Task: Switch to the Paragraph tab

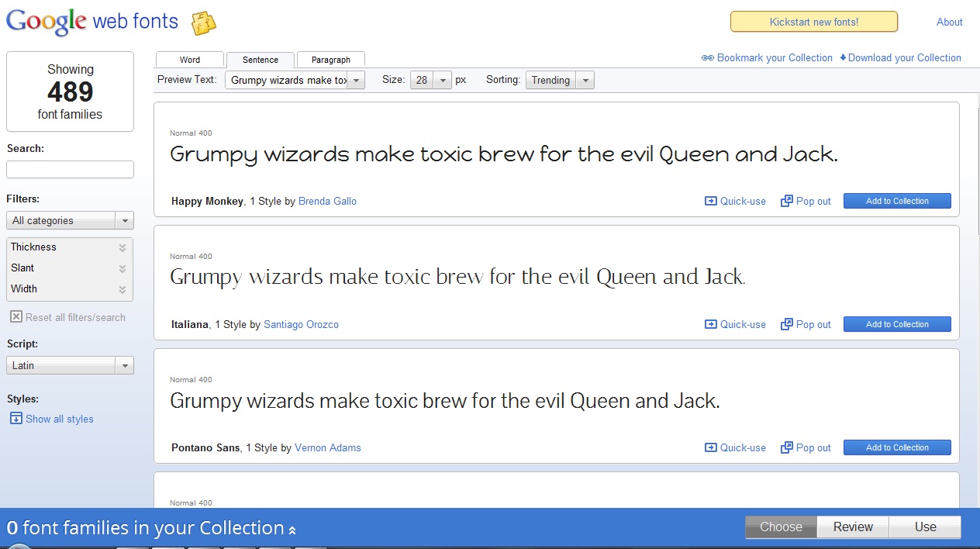Action: pos(331,60)
